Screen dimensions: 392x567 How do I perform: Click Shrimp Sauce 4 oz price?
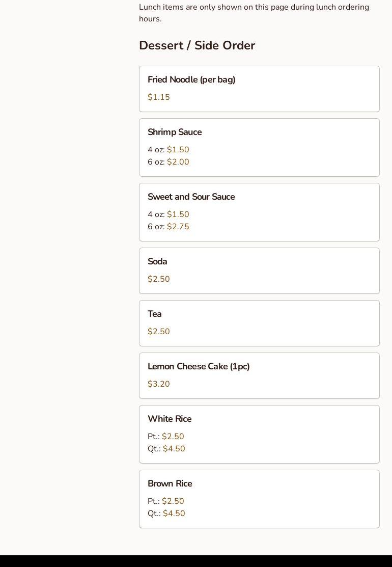tap(178, 150)
